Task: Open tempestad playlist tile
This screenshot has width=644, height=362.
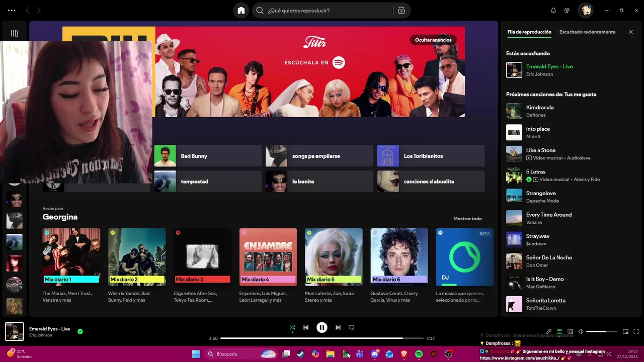Action: [208, 182]
